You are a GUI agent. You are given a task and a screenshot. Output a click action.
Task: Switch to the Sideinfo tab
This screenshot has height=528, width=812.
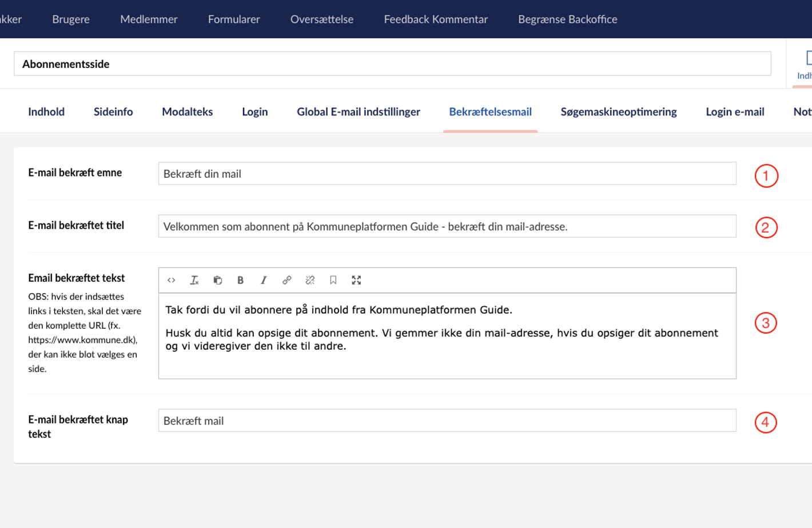(113, 111)
